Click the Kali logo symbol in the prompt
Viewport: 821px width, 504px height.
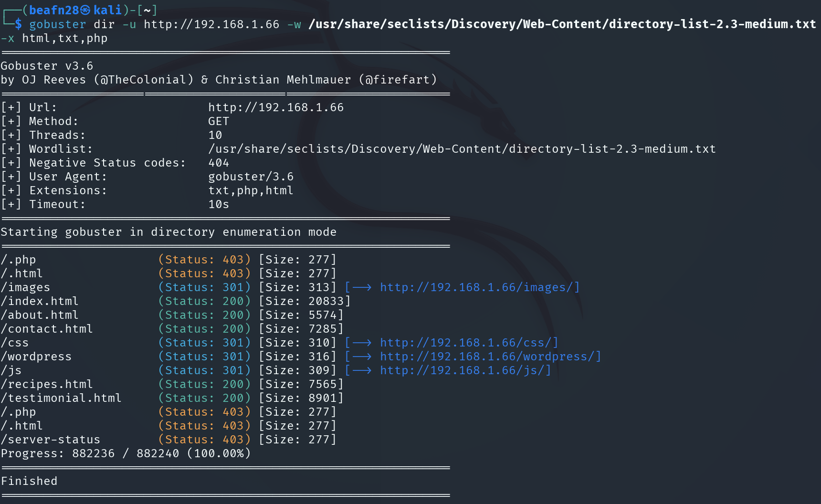(85, 10)
